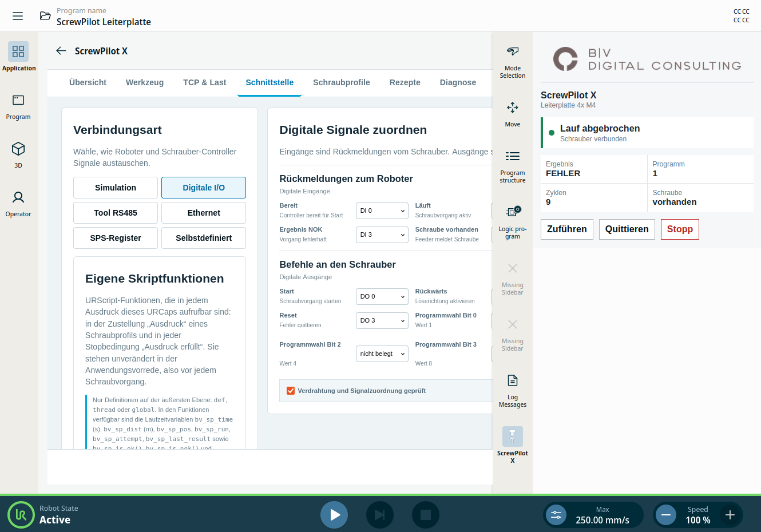The image size is (761, 532).
Task: Click the Robot State Active label
Action: pos(58,515)
